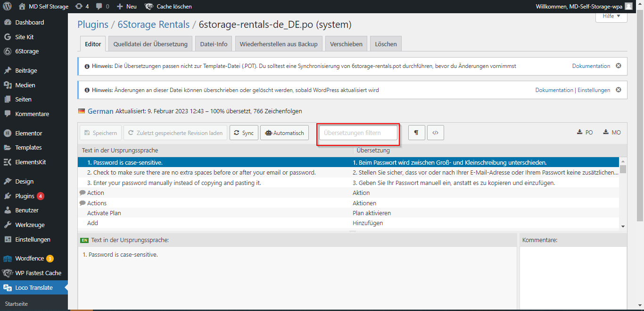Open Design in the sidebar
The image size is (644, 311).
pyautogui.click(x=34, y=181)
